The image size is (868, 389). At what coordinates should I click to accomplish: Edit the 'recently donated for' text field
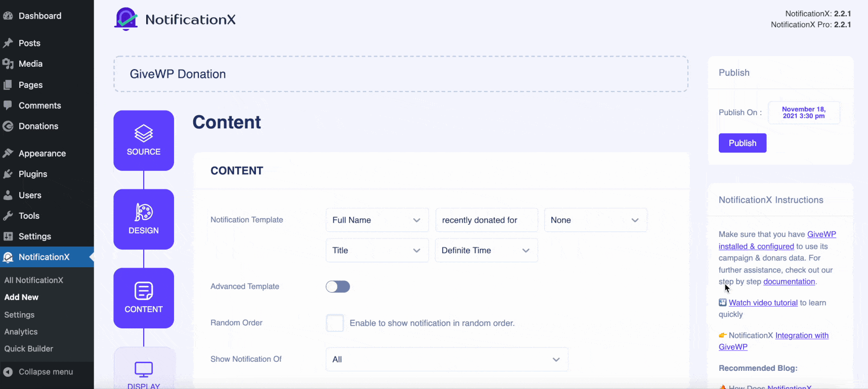[x=487, y=220]
